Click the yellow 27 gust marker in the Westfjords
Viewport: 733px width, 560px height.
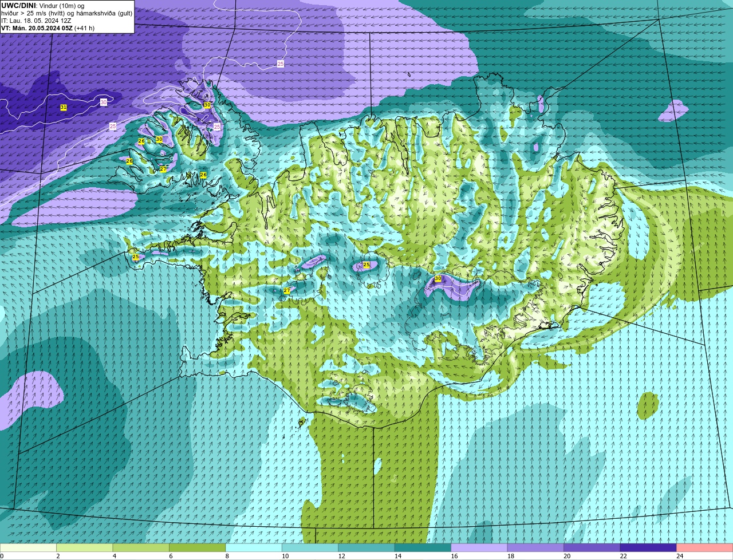(x=163, y=169)
